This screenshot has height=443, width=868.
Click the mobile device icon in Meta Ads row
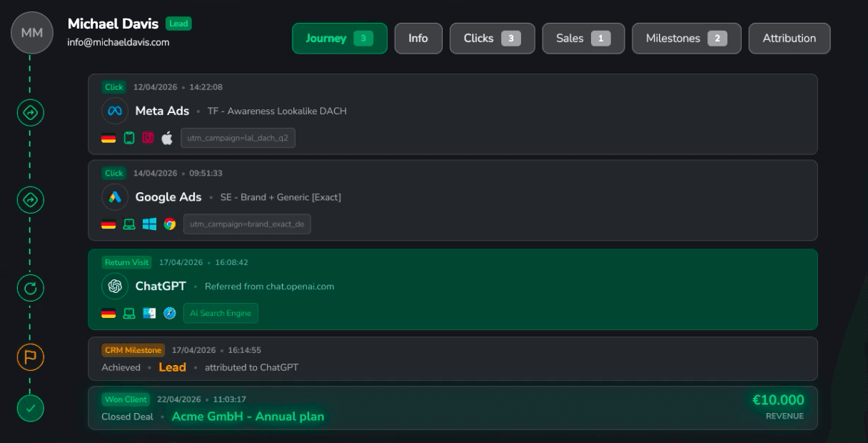(x=128, y=138)
